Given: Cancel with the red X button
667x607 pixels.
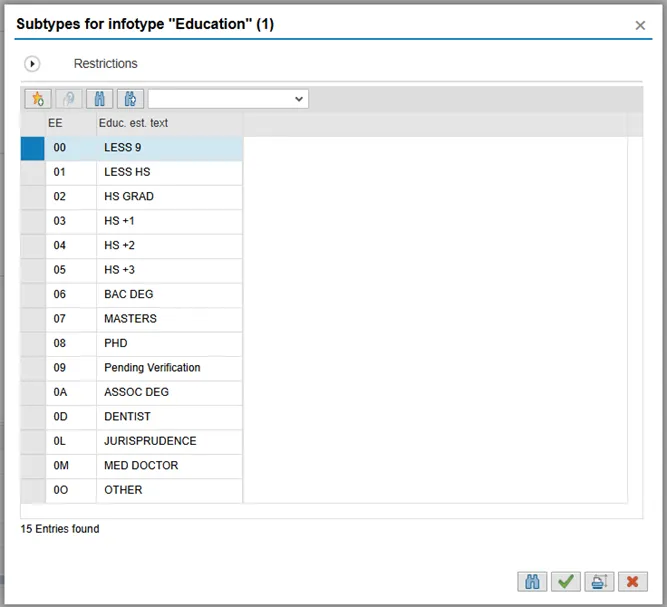Looking at the screenshot, I should click(x=633, y=581).
